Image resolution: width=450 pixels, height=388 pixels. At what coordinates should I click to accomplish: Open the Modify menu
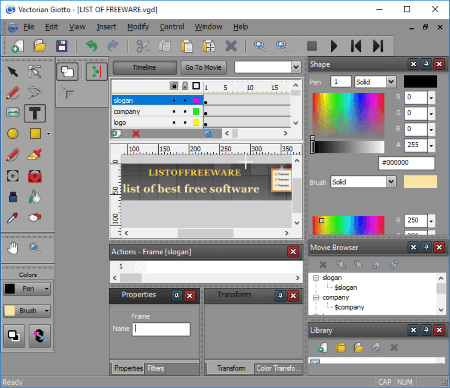[x=138, y=27]
